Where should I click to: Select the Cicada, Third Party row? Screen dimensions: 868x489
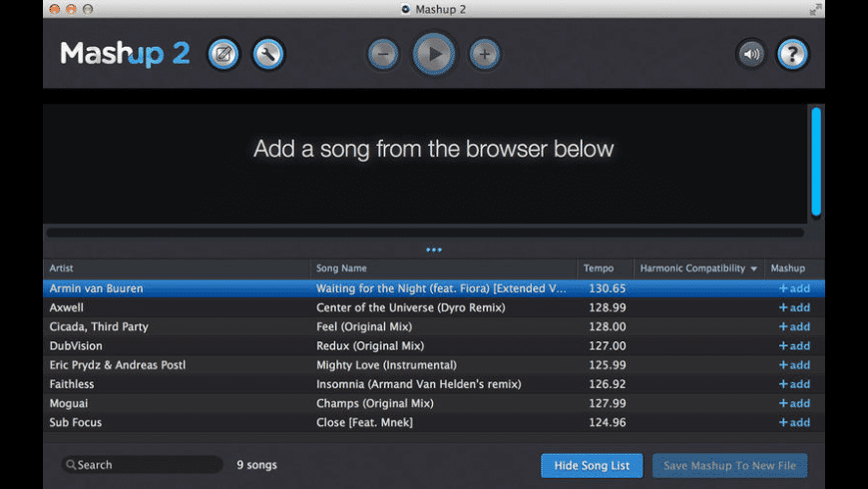pyautogui.click(x=434, y=326)
